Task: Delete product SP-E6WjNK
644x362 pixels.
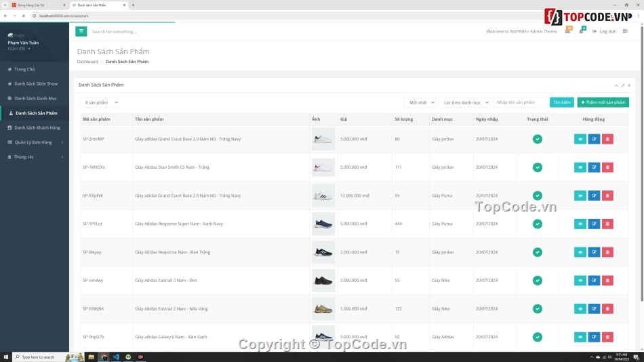Action: pos(607,308)
